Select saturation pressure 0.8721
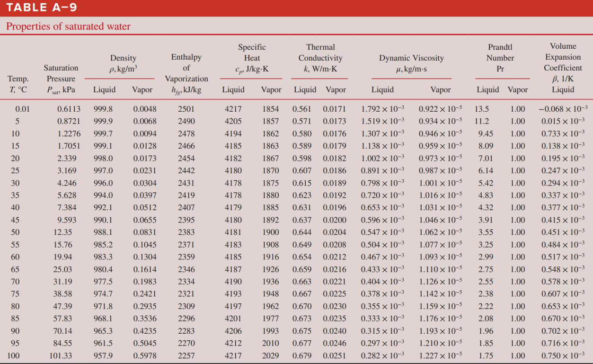 [69, 121]
